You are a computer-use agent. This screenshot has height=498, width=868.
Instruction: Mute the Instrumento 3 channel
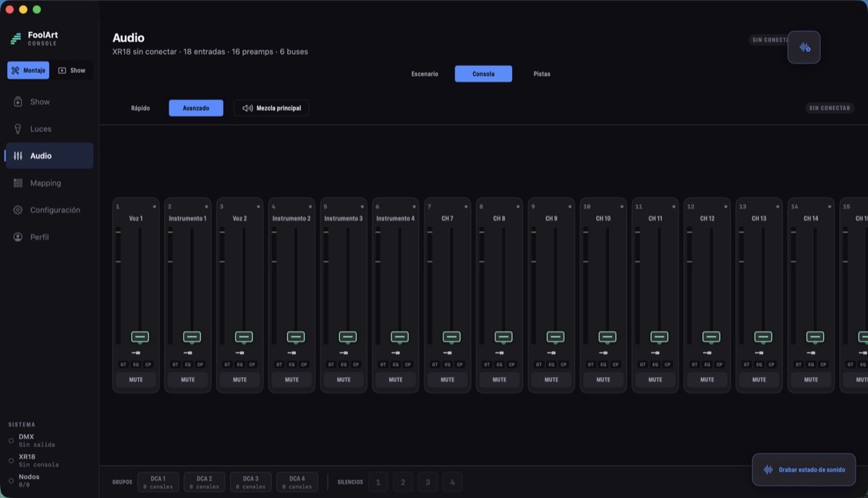point(344,379)
